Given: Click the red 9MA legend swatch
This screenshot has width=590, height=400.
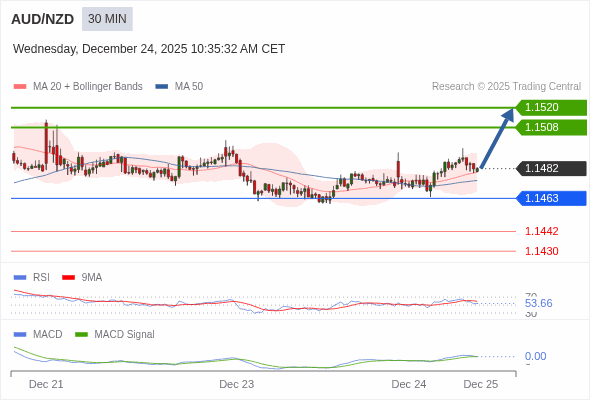Looking at the screenshot, I should coord(68,278).
